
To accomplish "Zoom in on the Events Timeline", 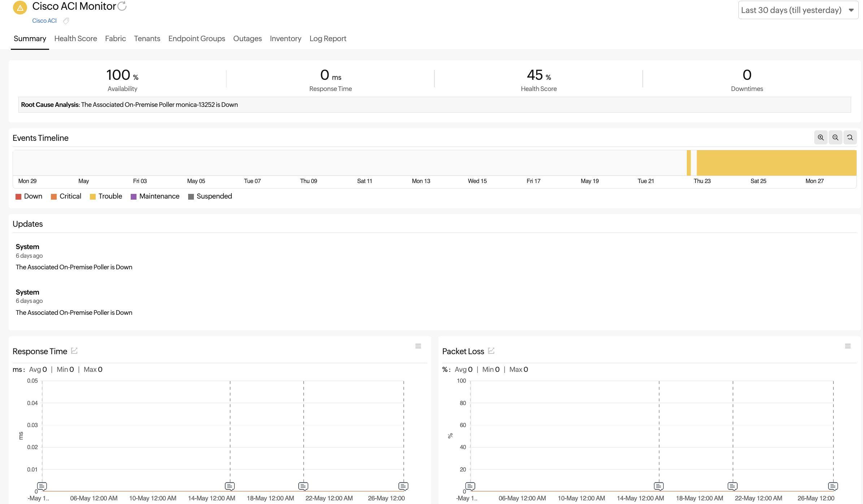I will click(820, 138).
